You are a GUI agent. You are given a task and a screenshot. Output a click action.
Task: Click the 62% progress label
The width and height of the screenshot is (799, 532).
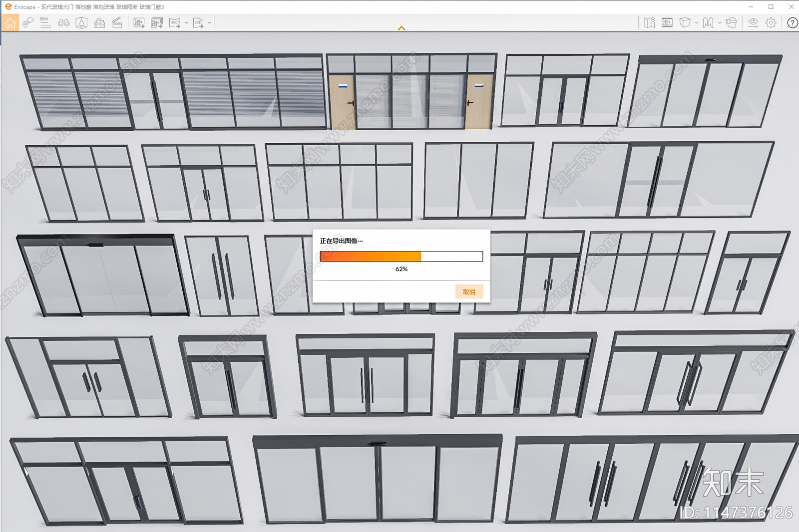click(x=401, y=269)
